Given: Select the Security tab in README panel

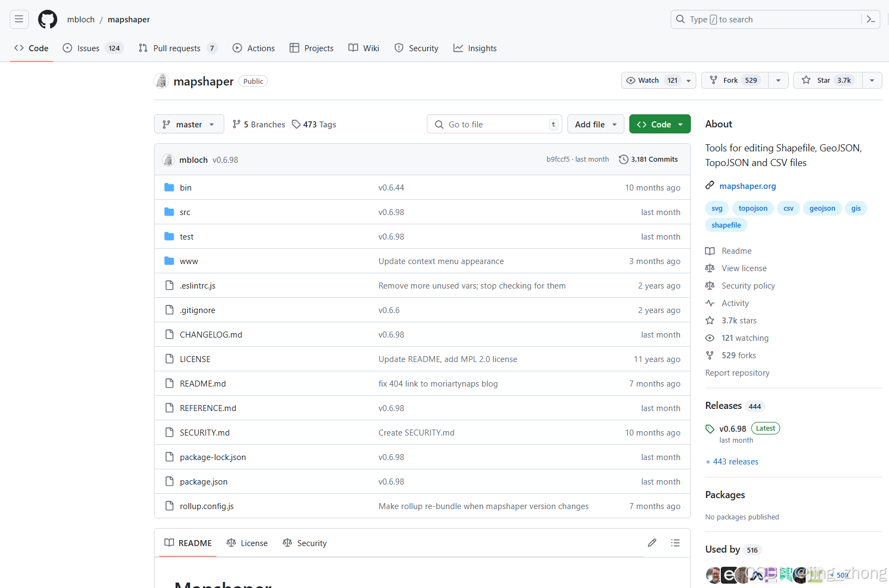Looking at the screenshot, I should [x=305, y=543].
